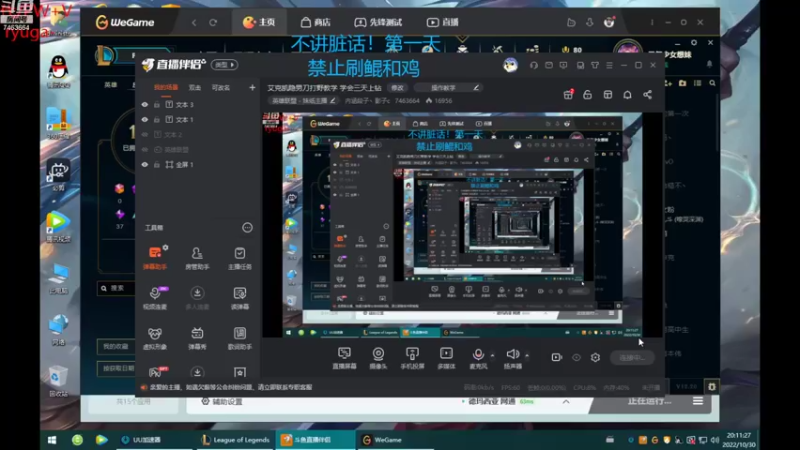Open the WeGame 主页 tab
This screenshot has height=450, width=800.
(x=259, y=22)
